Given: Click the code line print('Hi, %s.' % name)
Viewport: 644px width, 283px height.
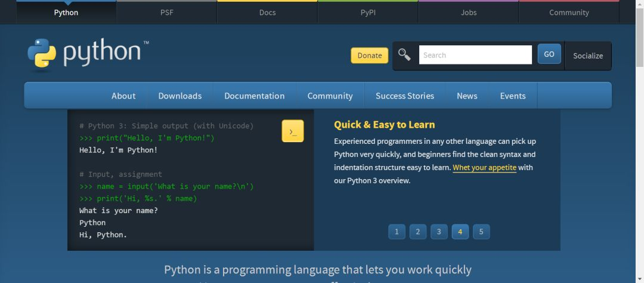Looking at the screenshot, I should pyautogui.click(x=138, y=199).
